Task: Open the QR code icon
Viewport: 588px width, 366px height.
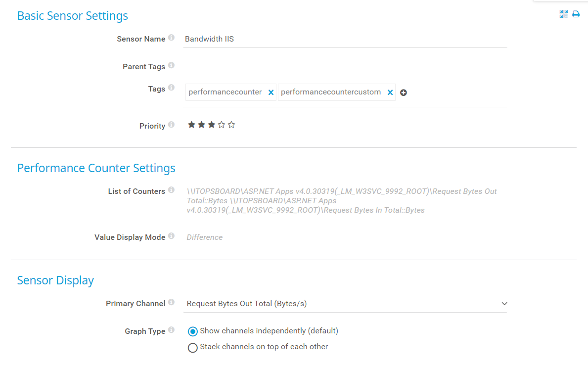Action: [563, 14]
